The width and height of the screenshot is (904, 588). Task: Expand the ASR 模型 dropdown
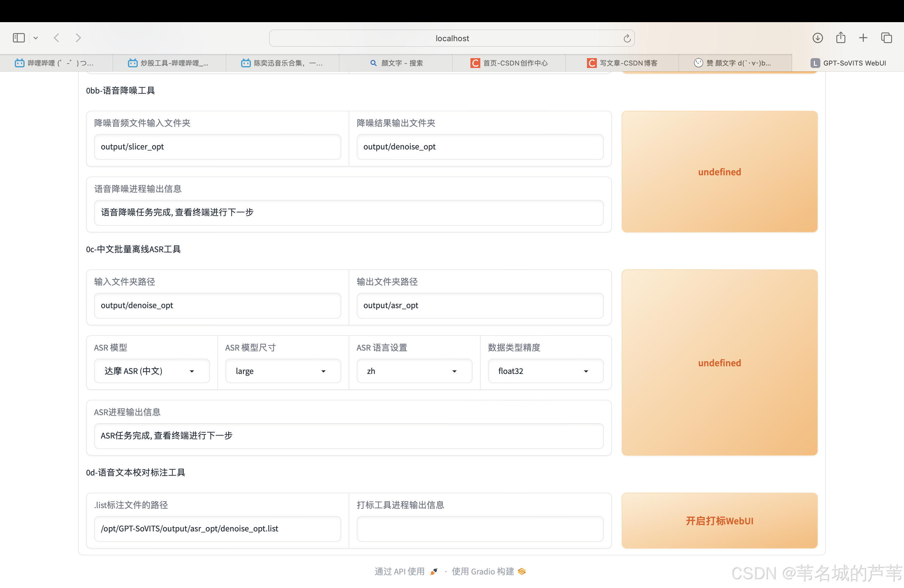[152, 371]
